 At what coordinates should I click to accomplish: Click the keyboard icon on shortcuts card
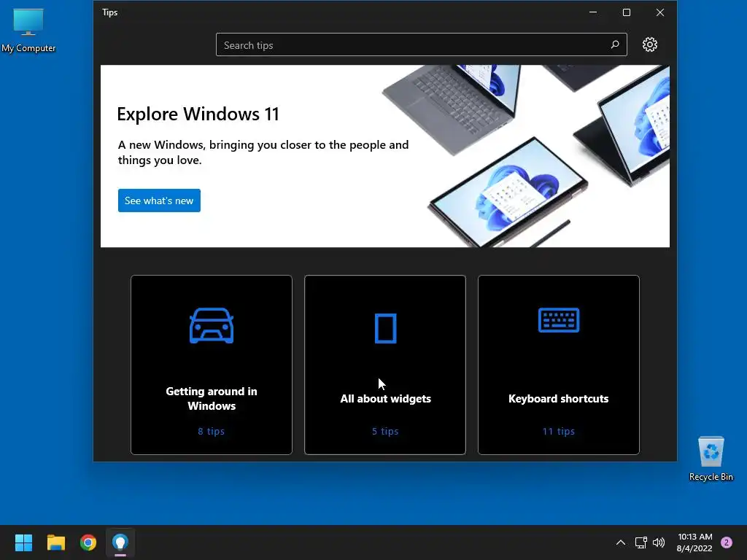coord(558,320)
